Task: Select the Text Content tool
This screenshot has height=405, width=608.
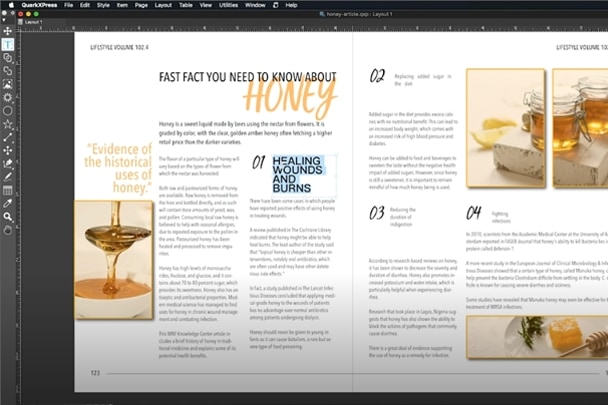Action: point(7,44)
